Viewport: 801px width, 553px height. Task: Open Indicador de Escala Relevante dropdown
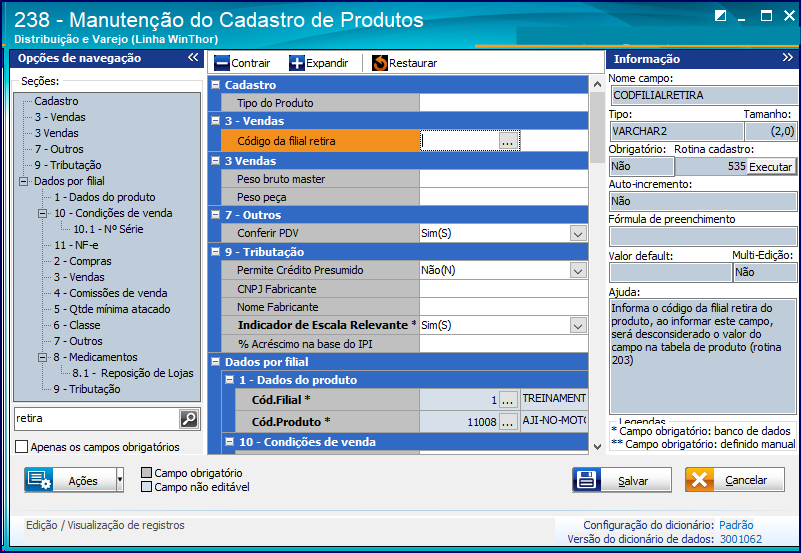(578, 326)
